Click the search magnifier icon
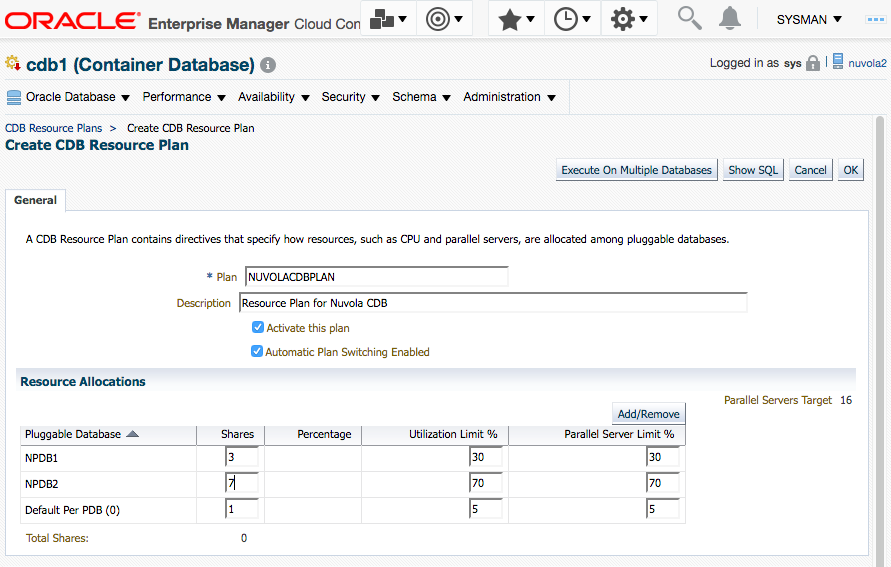Image resolution: width=891 pixels, height=567 pixels. pos(689,18)
